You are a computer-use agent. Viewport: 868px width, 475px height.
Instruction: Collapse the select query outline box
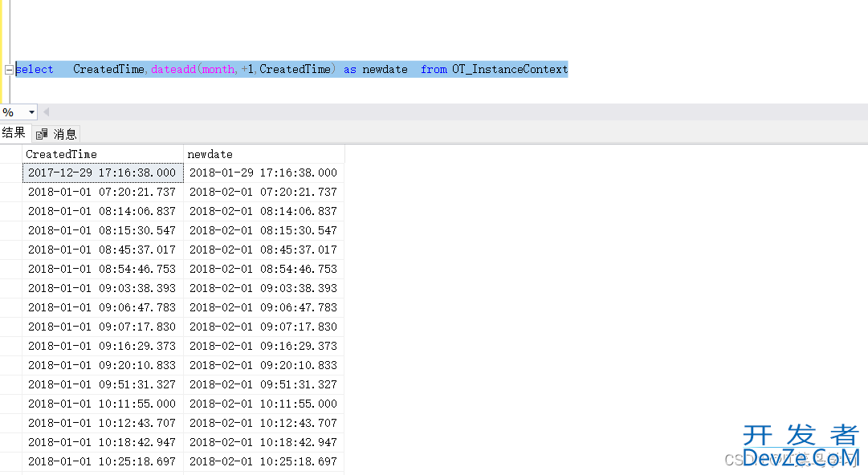[x=9, y=70]
